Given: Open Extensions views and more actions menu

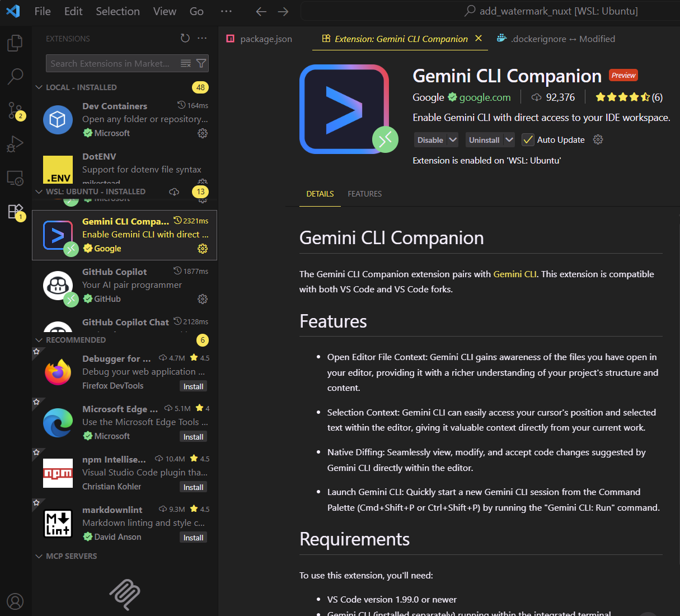Looking at the screenshot, I should click(x=202, y=38).
